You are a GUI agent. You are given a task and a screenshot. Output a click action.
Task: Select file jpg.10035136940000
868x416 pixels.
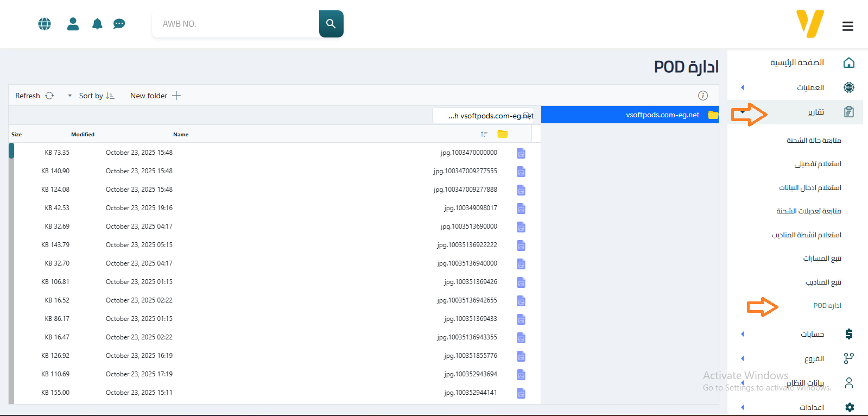point(467,263)
